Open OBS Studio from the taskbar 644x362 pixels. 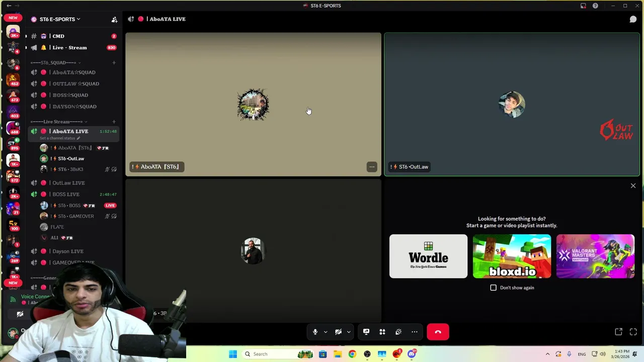(x=367, y=354)
